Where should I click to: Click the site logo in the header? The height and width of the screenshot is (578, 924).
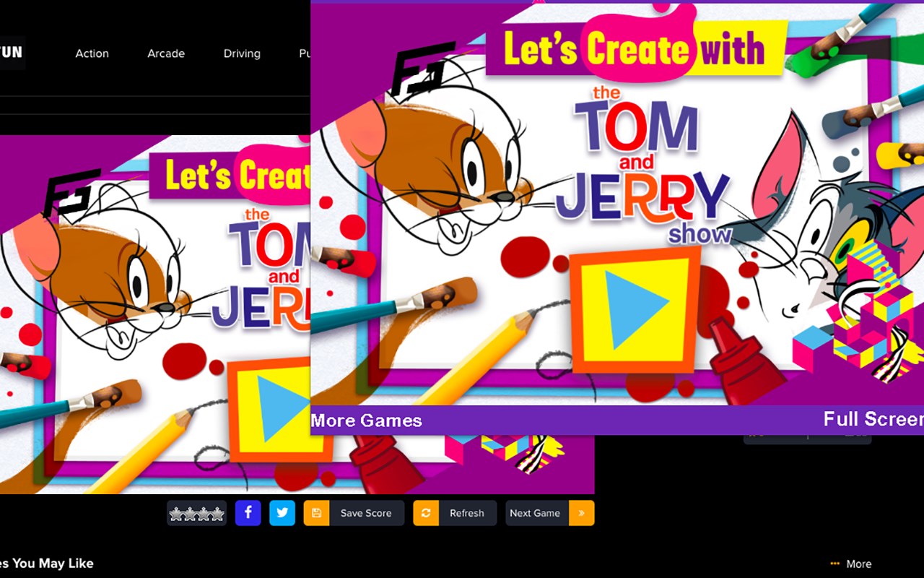point(12,53)
